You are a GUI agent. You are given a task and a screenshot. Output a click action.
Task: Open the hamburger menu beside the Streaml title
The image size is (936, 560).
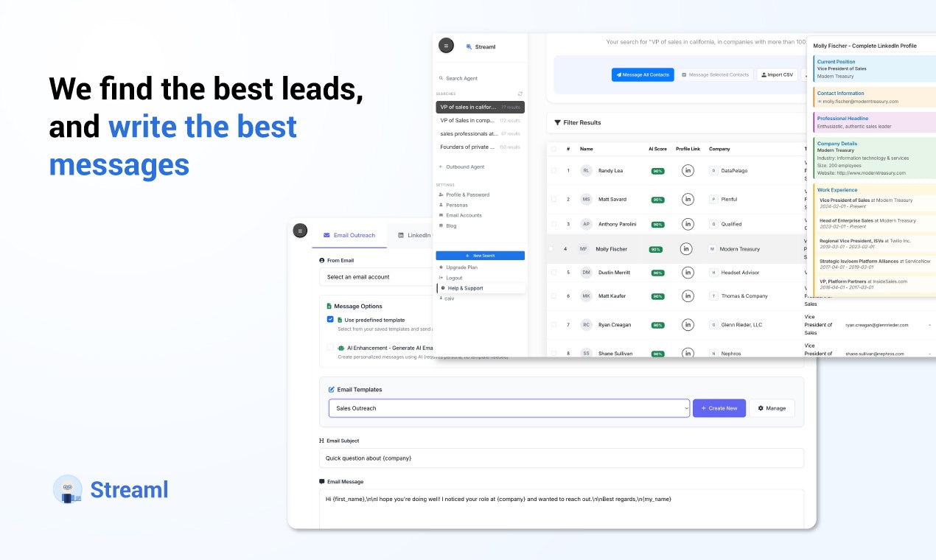pos(446,46)
